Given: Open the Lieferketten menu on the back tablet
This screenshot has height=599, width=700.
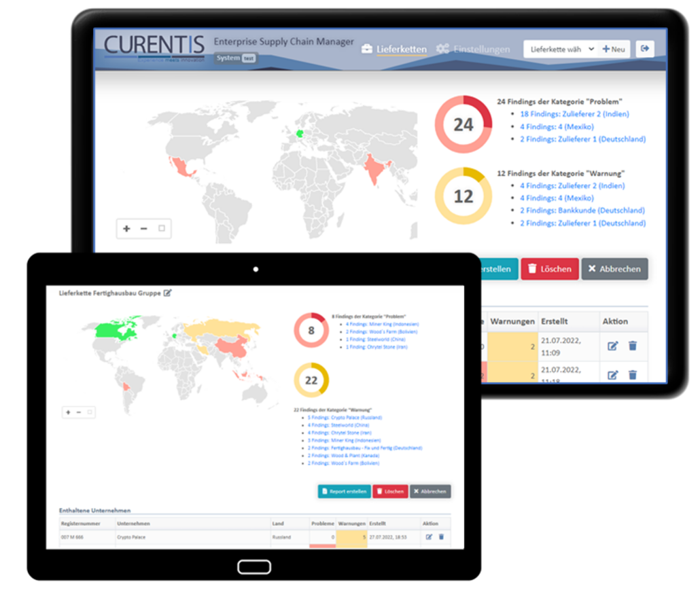Looking at the screenshot, I should (x=394, y=49).
